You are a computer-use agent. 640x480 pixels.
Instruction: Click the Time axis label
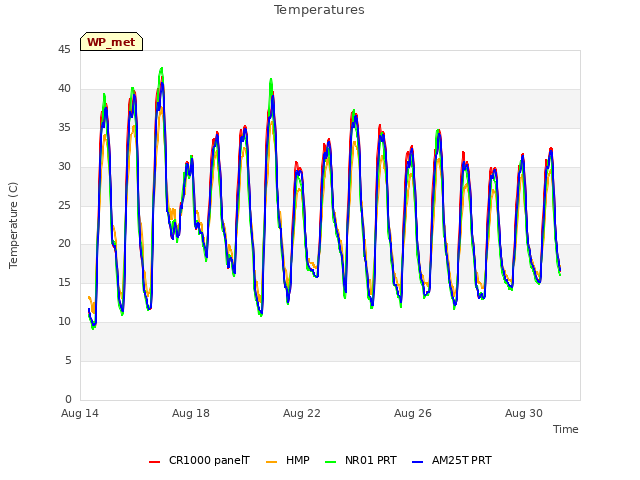click(566, 429)
